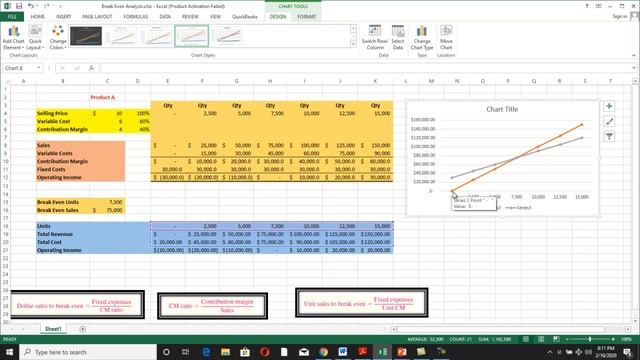Click the Undo arrow
Screen dimensions: 640x360
[31, 6]
